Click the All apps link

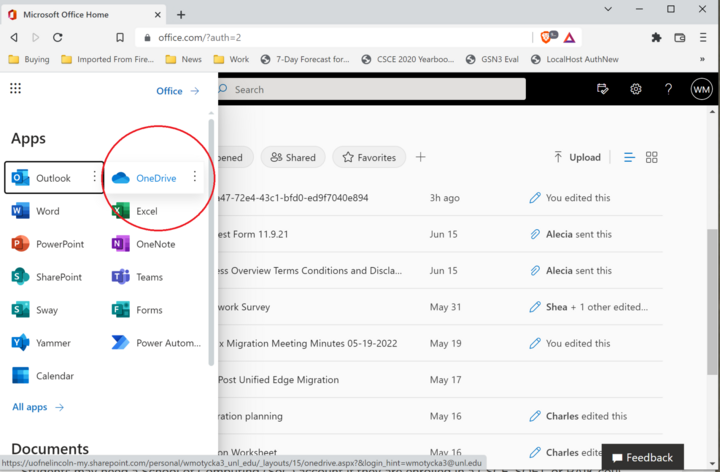(38, 407)
